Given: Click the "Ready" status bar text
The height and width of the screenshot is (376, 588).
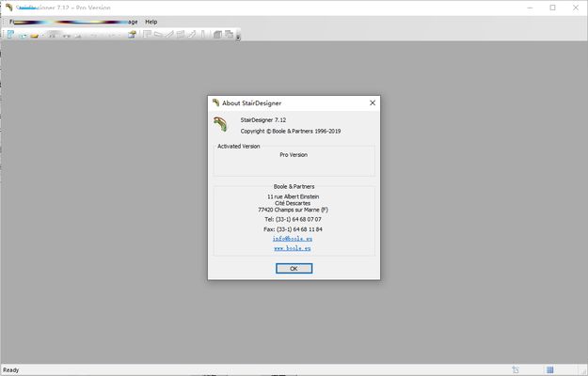Looking at the screenshot, I should click(11, 370).
